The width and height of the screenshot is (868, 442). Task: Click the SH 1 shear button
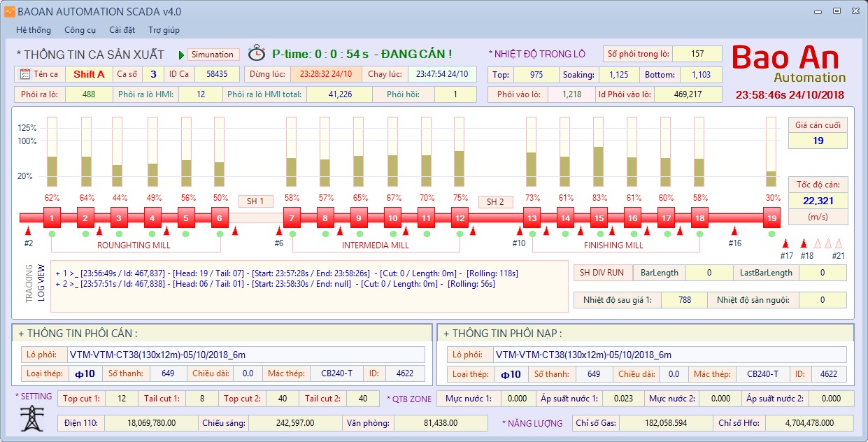pos(255,201)
